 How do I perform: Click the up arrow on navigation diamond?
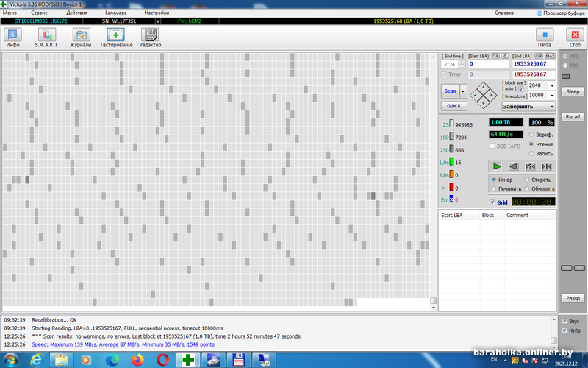484,88
